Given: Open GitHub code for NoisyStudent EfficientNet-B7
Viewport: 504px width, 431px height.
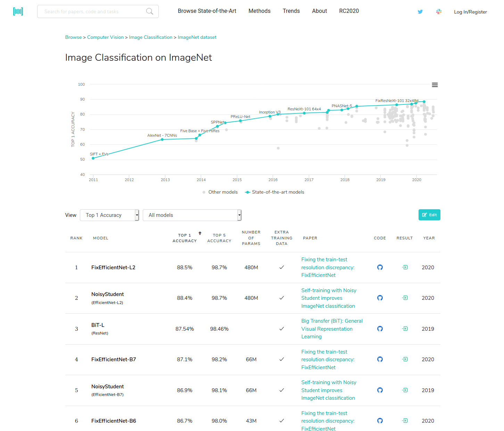Looking at the screenshot, I should coord(380,390).
